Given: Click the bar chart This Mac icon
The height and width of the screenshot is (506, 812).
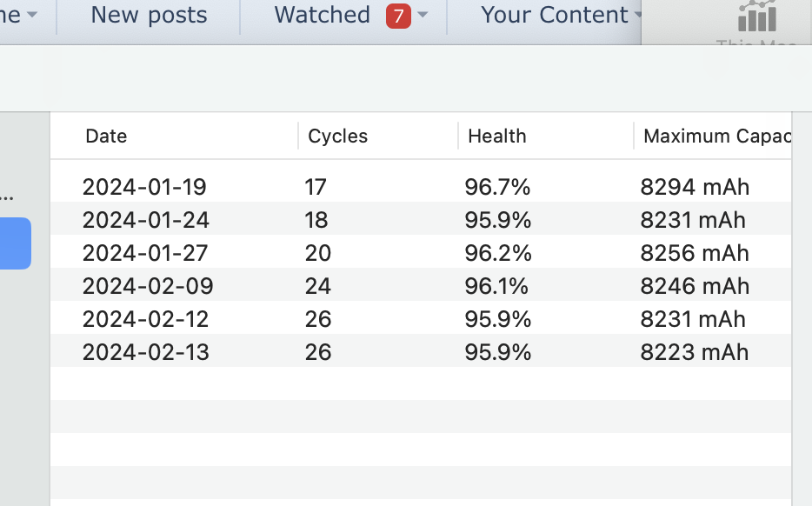Looking at the screenshot, I should click(755, 17).
